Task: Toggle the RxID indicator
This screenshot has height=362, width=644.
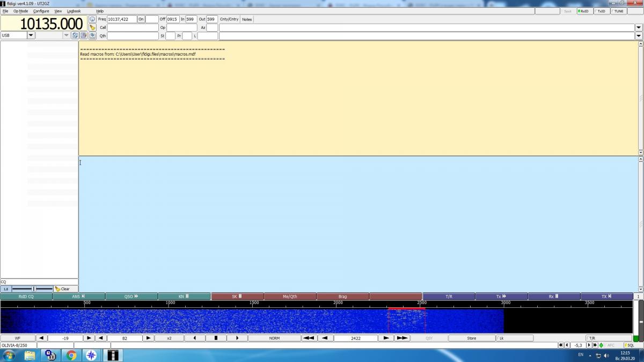Action: [584, 11]
